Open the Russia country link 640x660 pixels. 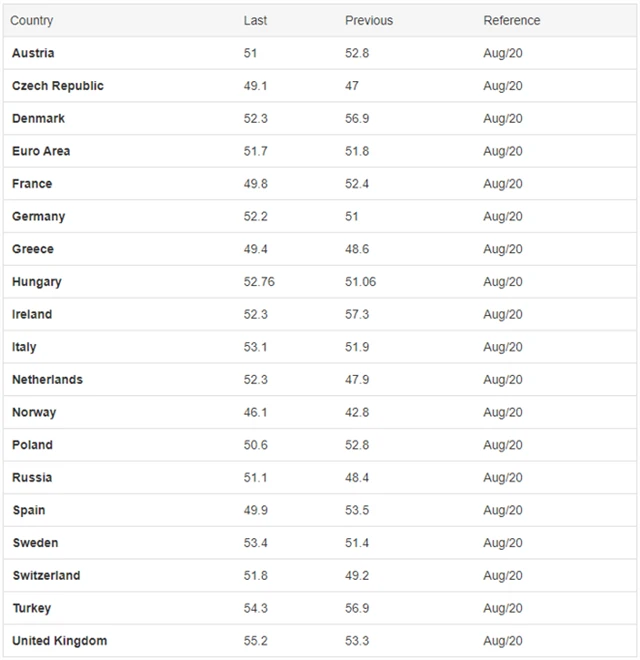(32, 477)
